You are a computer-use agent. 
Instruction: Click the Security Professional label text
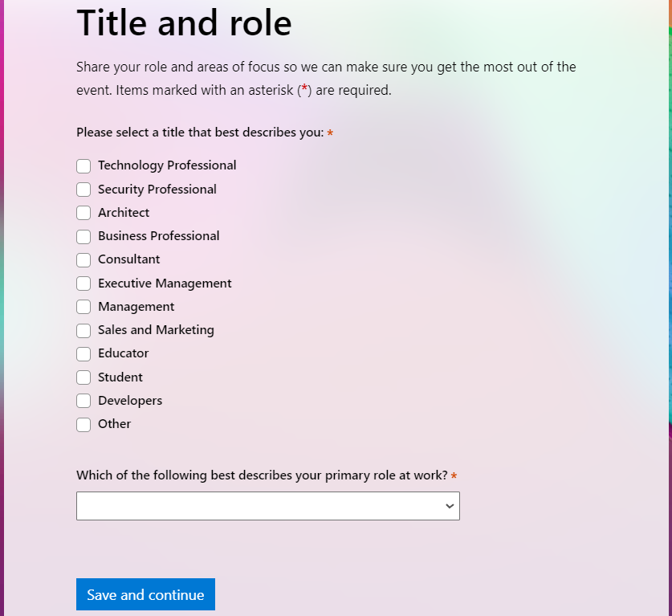pos(157,190)
